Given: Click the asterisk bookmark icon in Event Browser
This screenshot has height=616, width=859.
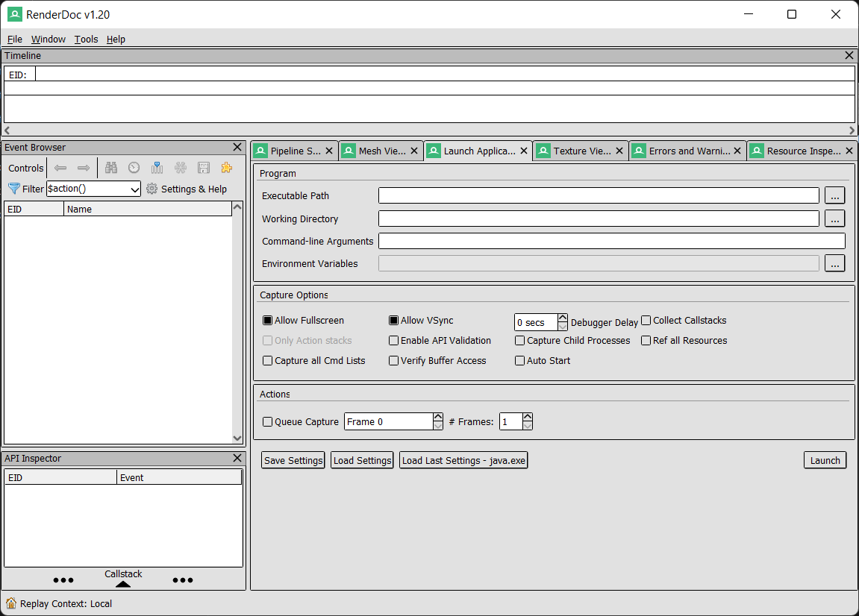Looking at the screenshot, I should [x=180, y=168].
